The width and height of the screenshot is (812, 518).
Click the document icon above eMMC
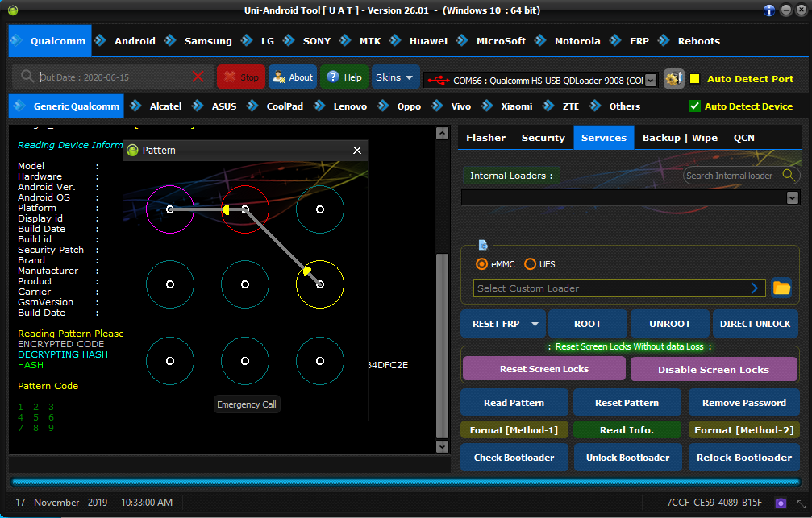483,245
